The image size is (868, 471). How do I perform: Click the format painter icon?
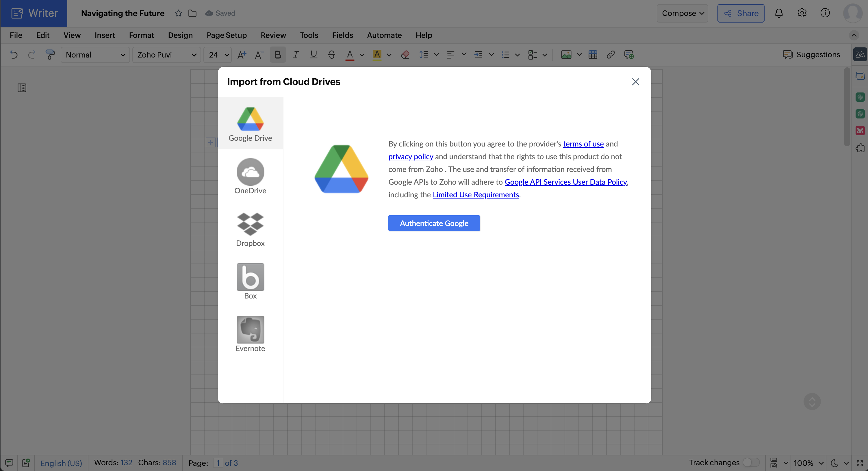click(50, 55)
